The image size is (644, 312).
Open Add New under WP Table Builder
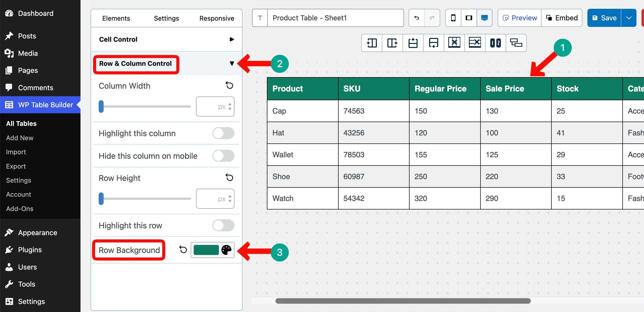point(20,138)
